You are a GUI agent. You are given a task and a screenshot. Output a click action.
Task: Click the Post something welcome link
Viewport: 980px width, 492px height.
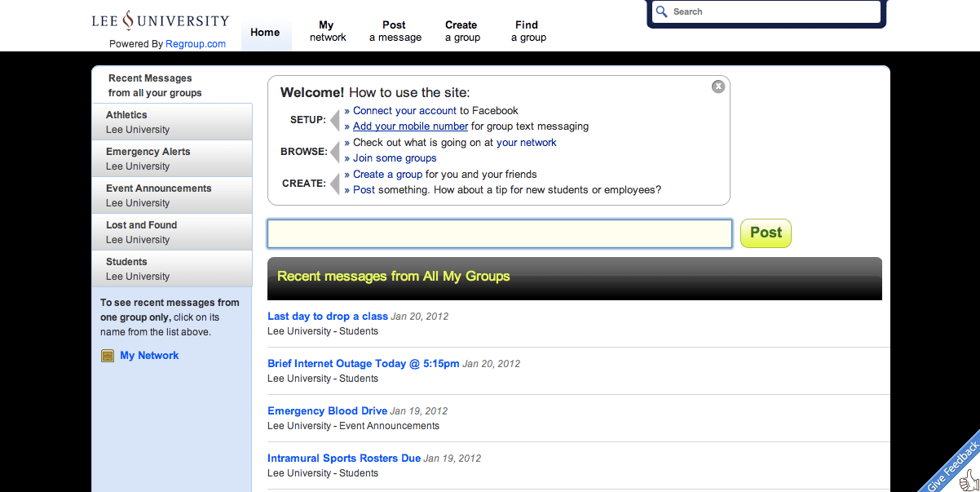(364, 190)
